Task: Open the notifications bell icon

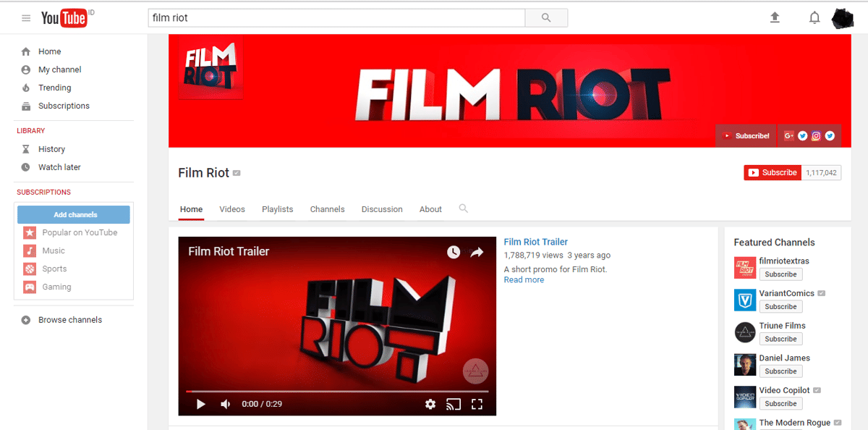Action: coord(814,17)
